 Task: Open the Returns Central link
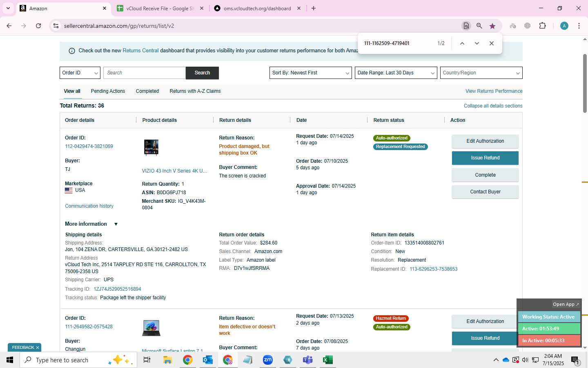140,51
